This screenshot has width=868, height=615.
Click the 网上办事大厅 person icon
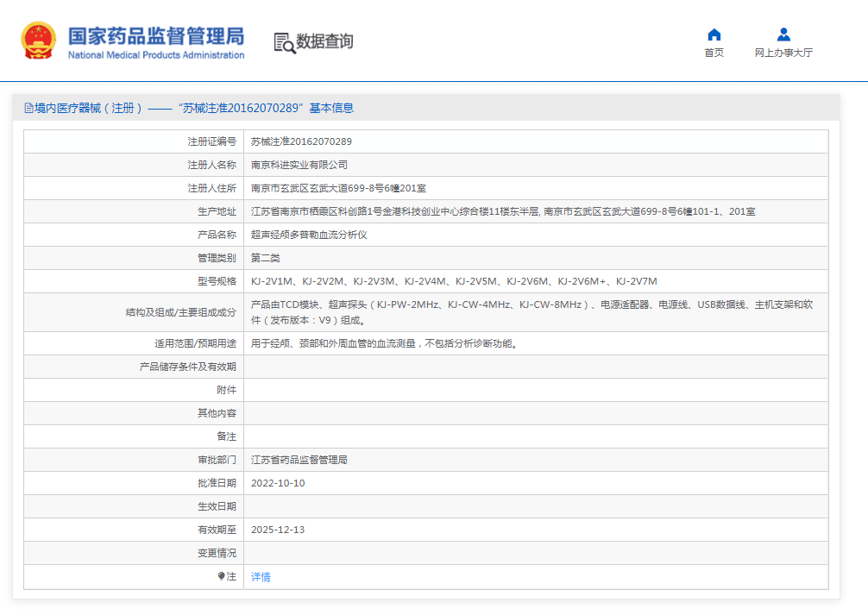coord(783,34)
